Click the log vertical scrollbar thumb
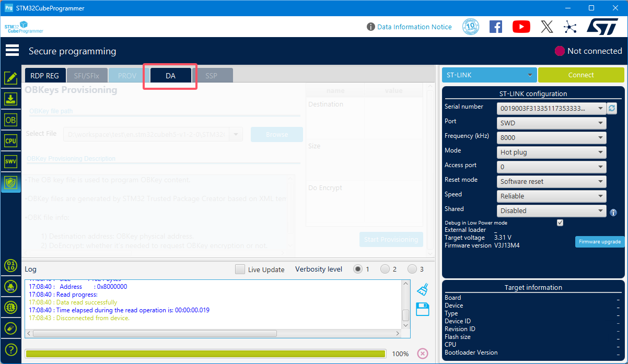 click(405, 315)
